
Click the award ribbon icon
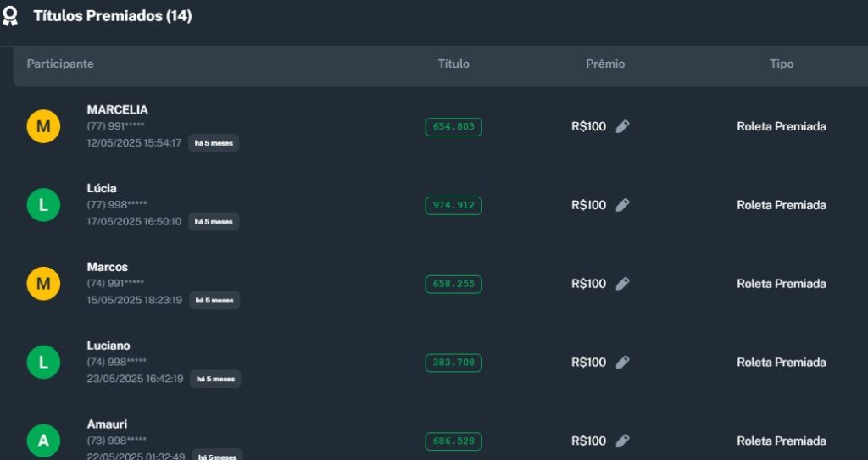coord(10,16)
